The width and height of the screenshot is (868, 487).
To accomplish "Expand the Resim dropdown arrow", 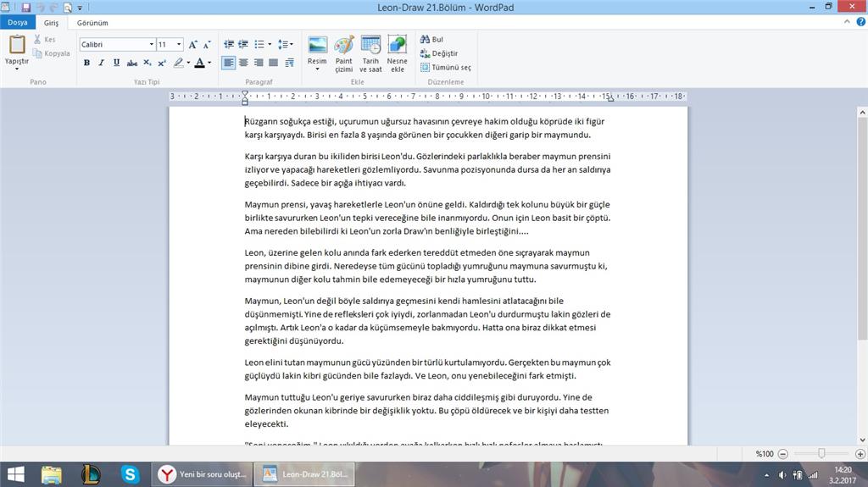I will pos(317,69).
